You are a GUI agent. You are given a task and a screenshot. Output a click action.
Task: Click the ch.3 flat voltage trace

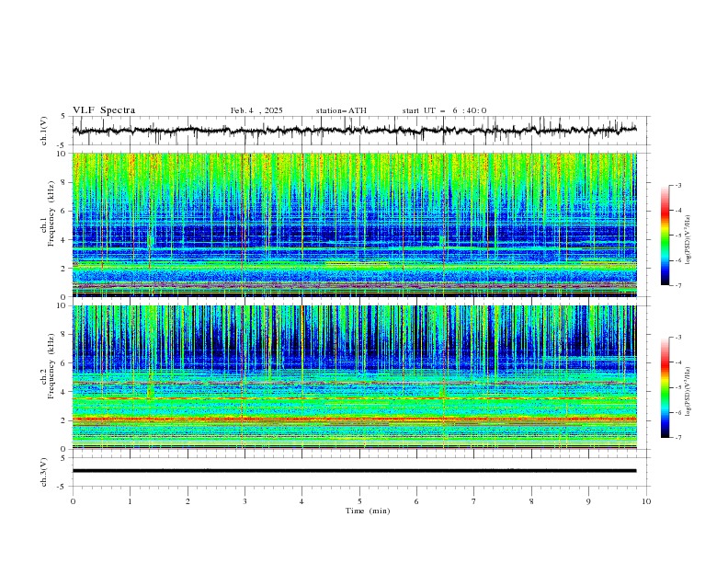(x=355, y=471)
